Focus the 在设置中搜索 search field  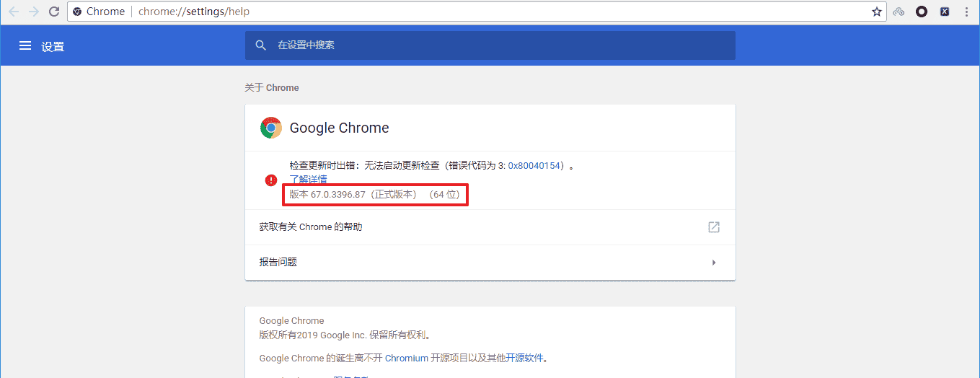pyautogui.click(x=498, y=45)
